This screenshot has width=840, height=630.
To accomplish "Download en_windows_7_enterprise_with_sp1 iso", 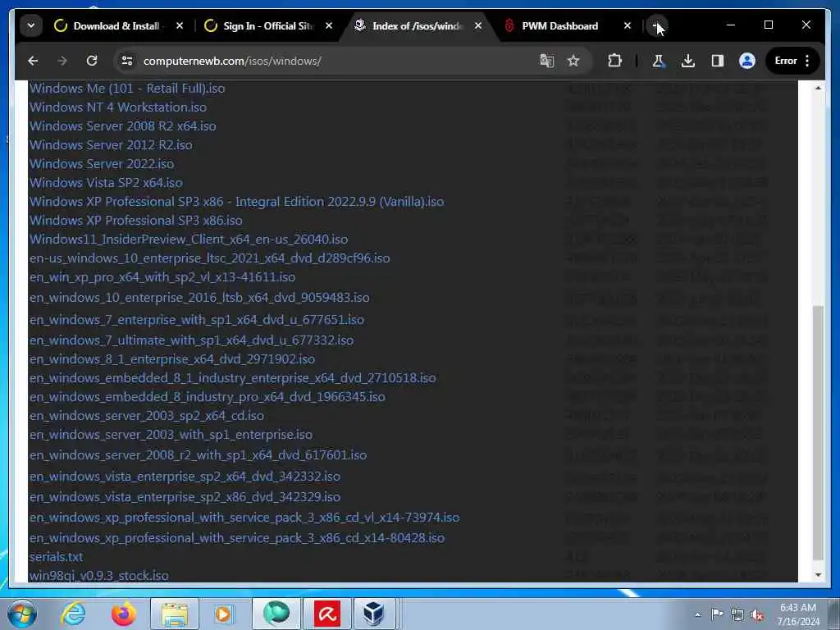I will [x=197, y=320].
